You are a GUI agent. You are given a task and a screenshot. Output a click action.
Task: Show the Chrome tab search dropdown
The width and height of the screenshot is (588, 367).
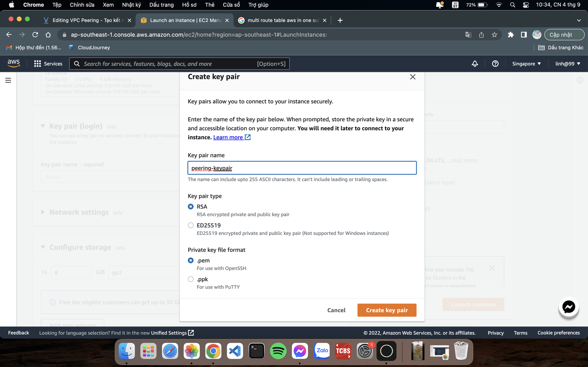click(x=579, y=20)
